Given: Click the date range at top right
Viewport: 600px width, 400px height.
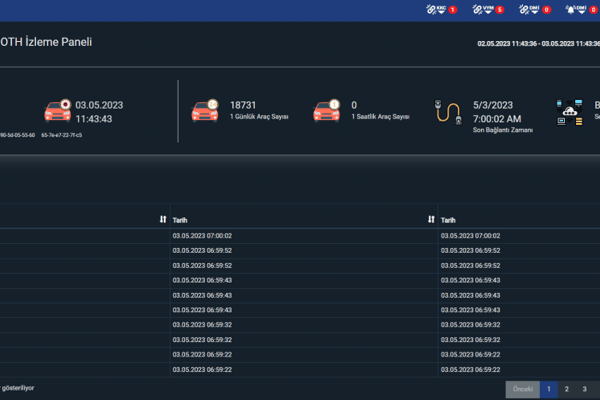Looking at the screenshot, I should tap(538, 44).
